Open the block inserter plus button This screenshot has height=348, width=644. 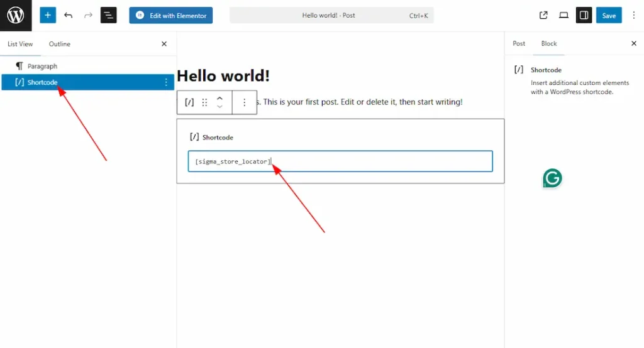coord(48,15)
